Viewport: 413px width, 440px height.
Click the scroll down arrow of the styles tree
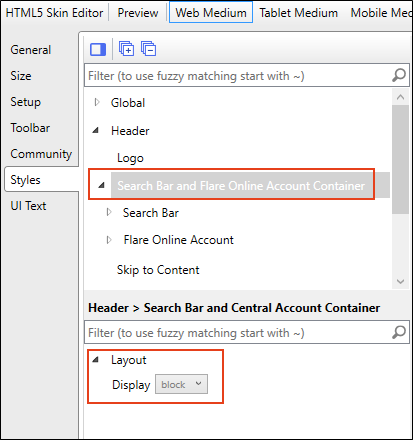point(400,281)
